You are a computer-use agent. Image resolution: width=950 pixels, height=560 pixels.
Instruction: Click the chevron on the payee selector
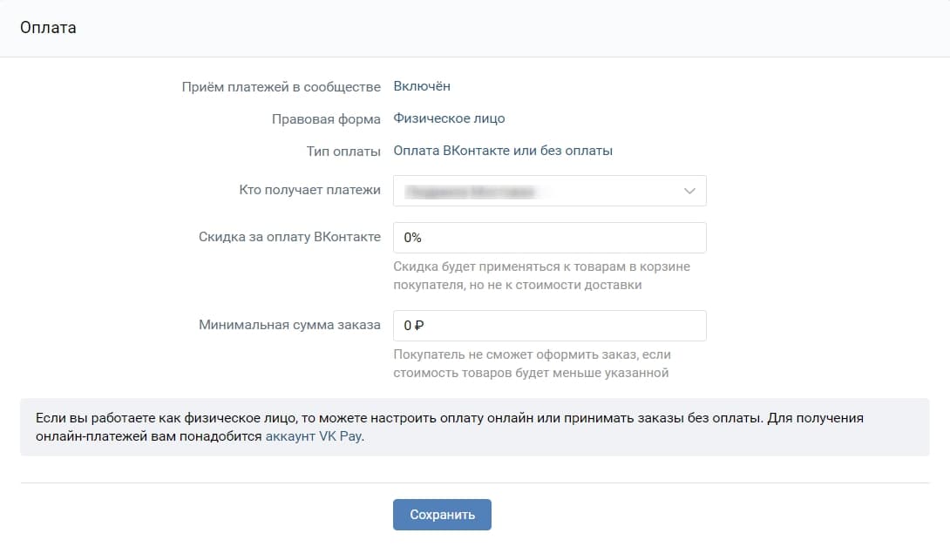click(691, 191)
